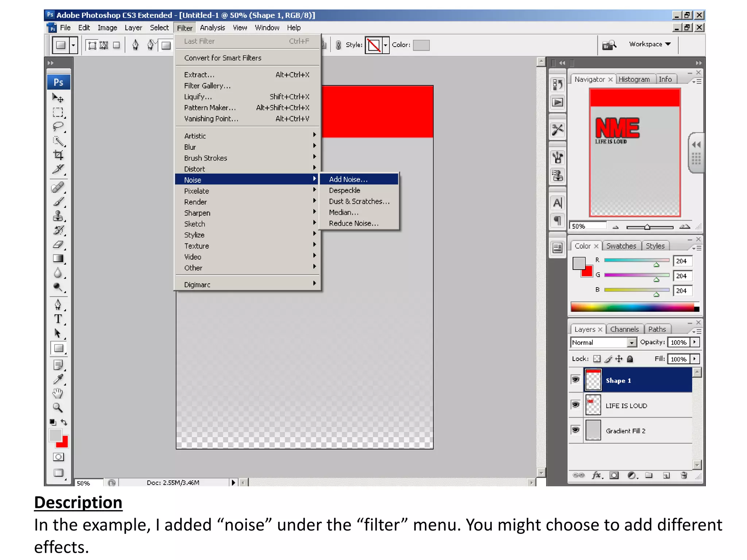Screen dimensions: 747x560
Task: Select the Lasso tool
Action: click(x=58, y=127)
